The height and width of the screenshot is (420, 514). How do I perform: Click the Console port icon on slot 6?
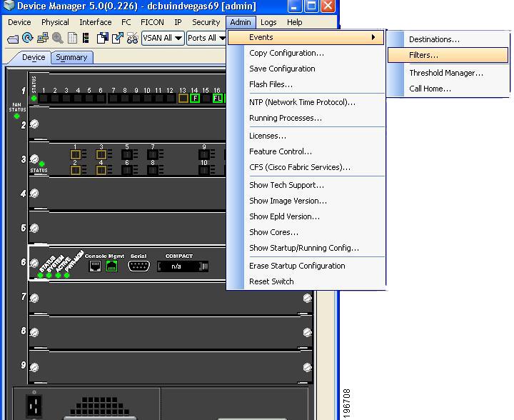coord(94,266)
